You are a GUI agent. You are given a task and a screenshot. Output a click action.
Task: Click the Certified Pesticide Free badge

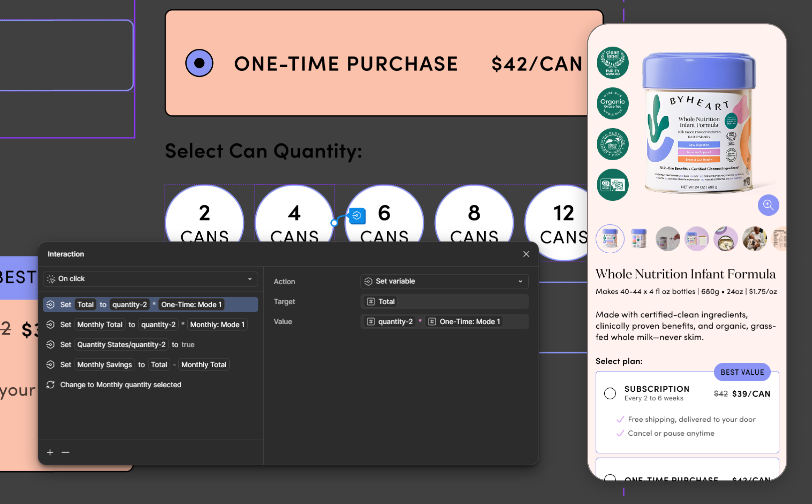coord(613,144)
